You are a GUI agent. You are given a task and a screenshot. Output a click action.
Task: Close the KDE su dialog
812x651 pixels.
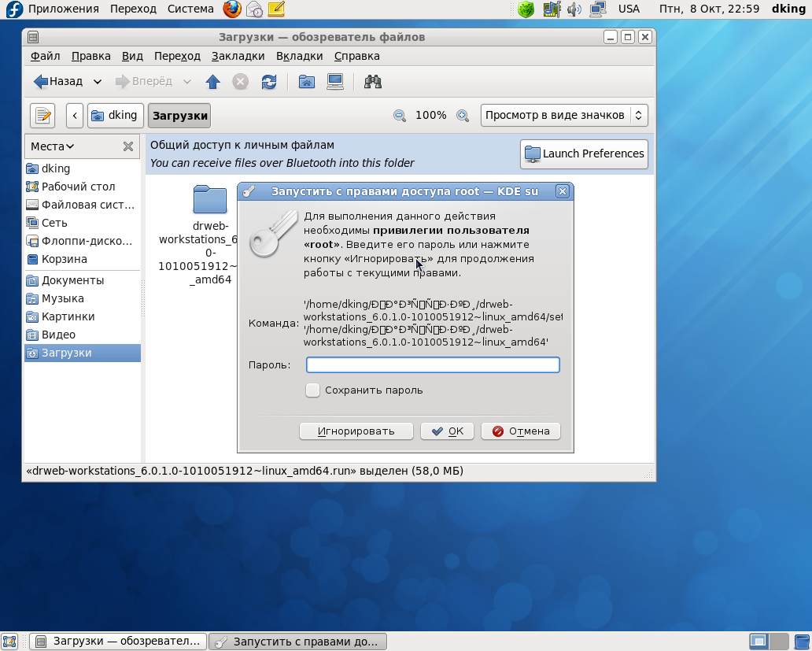pyautogui.click(x=563, y=191)
